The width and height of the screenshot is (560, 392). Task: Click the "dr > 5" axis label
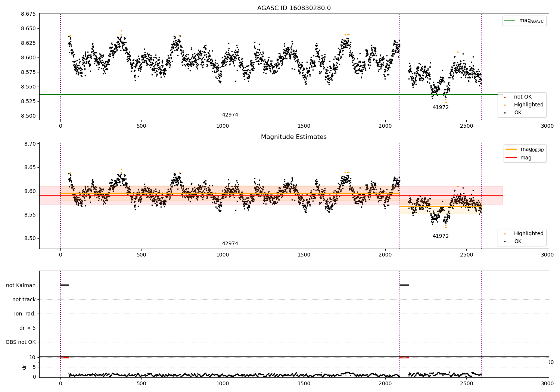(x=28, y=328)
